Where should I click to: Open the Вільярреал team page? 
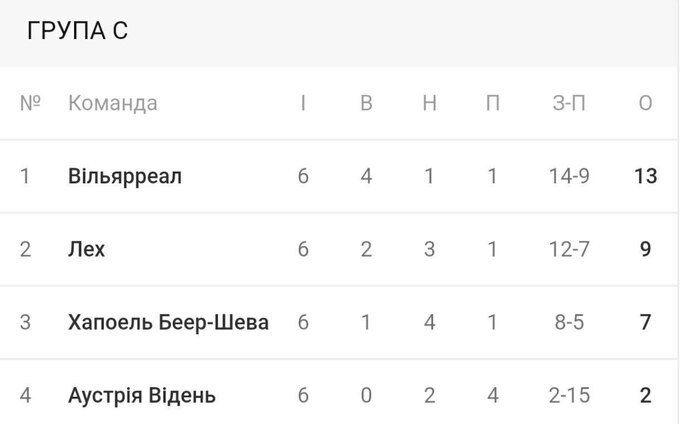tap(125, 176)
